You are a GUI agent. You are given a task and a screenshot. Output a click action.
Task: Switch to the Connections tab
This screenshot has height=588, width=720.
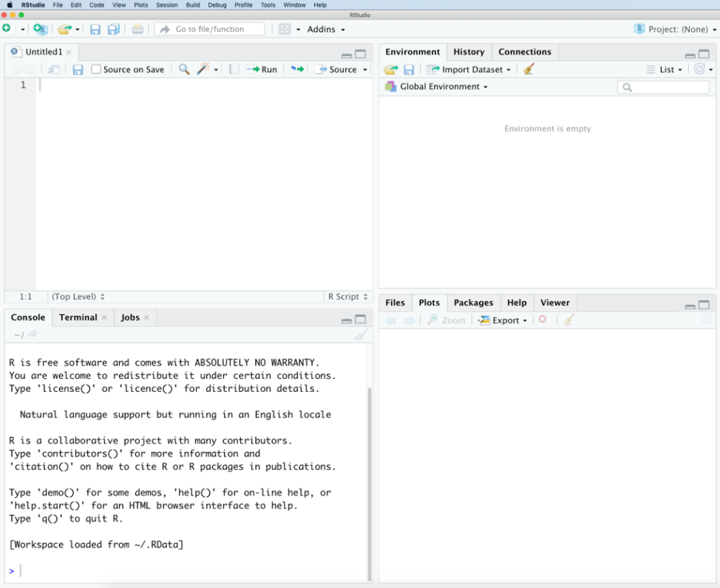coord(525,52)
